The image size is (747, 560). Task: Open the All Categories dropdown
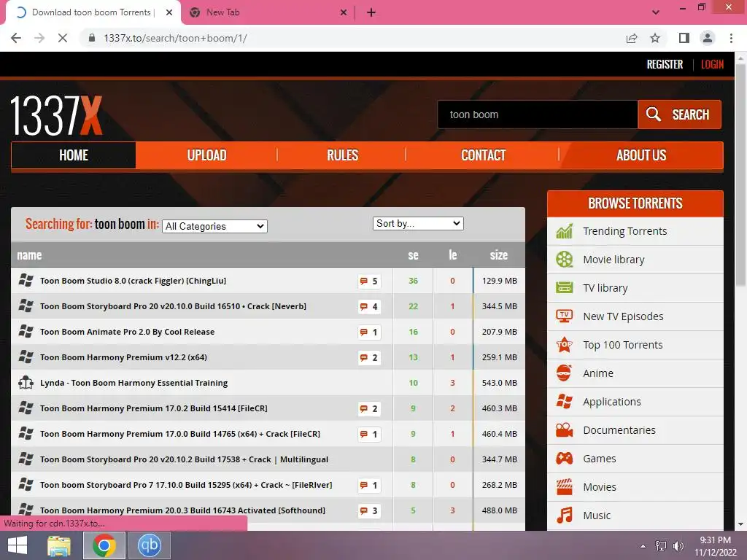(214, 226)
